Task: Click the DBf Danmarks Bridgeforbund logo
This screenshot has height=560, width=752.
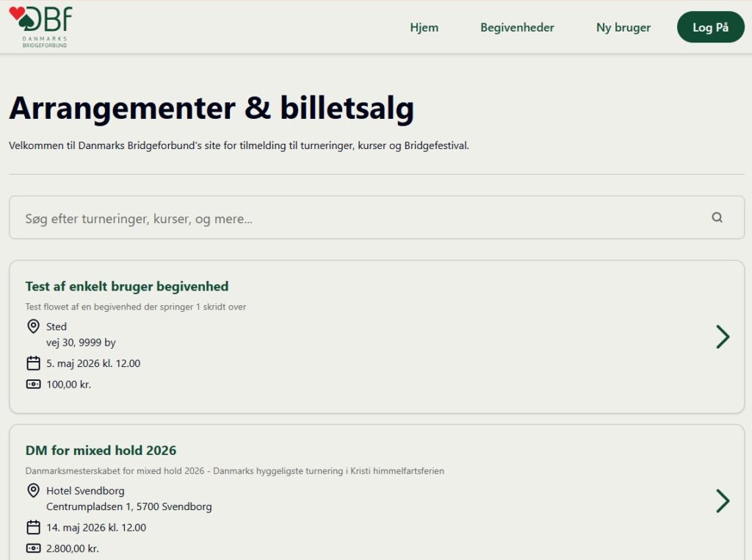Action: coord(40,26)
